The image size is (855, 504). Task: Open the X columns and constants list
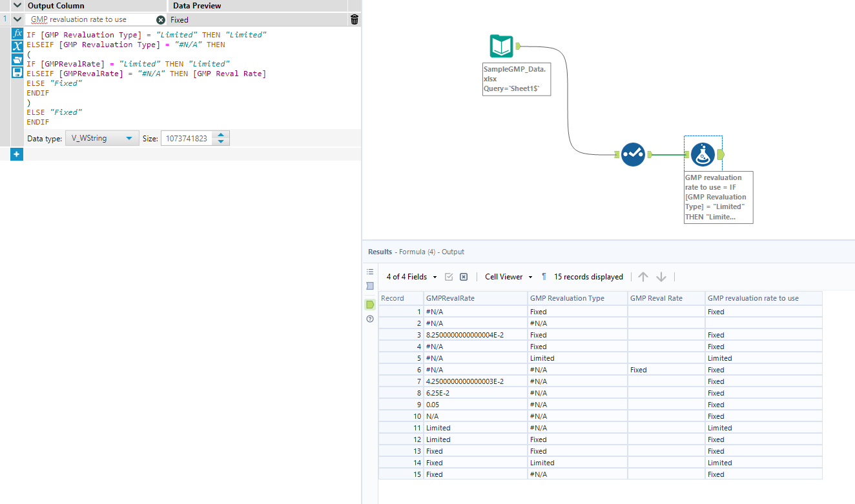click(17, 46)
